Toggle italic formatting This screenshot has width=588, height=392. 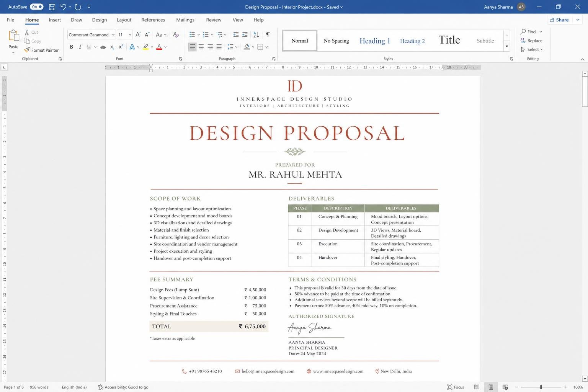tap(80, 47)
